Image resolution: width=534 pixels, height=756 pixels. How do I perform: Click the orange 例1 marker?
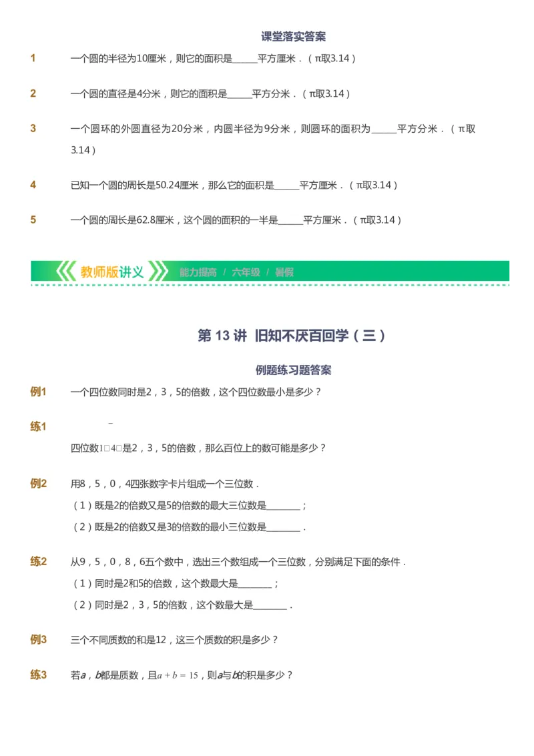click(39, 390)
